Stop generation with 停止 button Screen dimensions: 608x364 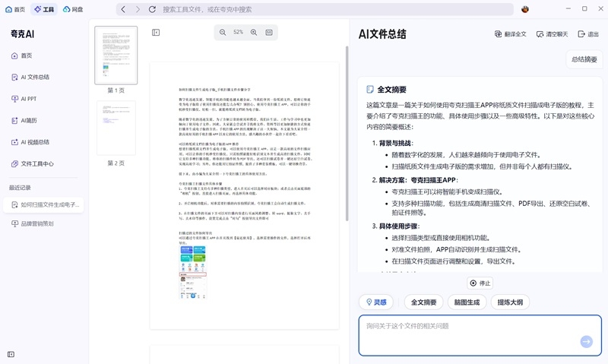coord(480,283)
